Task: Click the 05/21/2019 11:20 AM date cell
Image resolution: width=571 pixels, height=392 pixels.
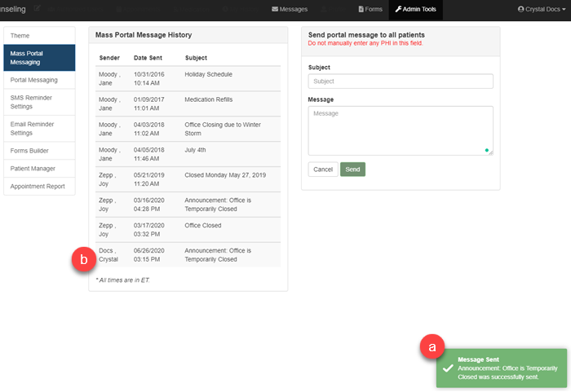Action: pos(149,179)
